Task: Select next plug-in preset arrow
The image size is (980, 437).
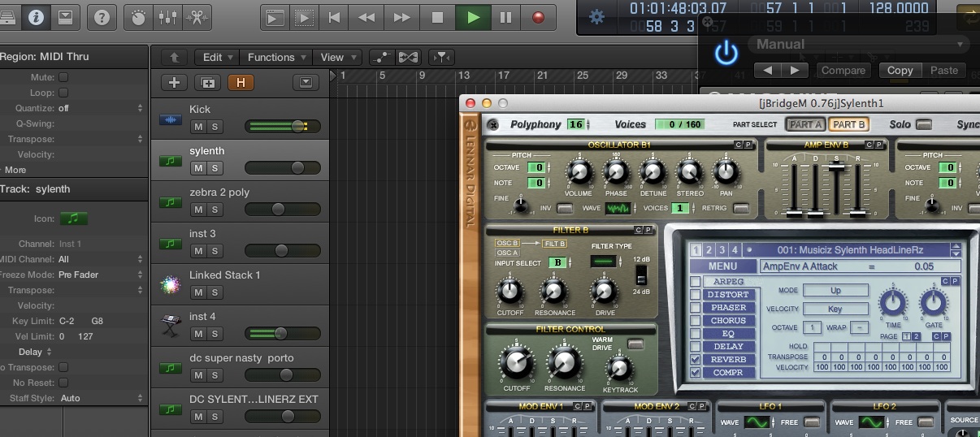Action: coord(796,71)
